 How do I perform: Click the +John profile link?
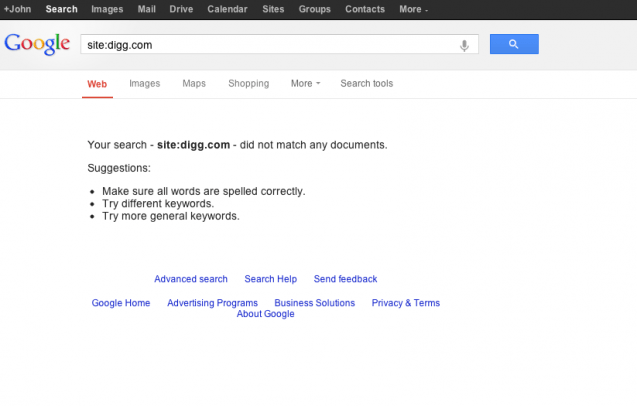18,9
